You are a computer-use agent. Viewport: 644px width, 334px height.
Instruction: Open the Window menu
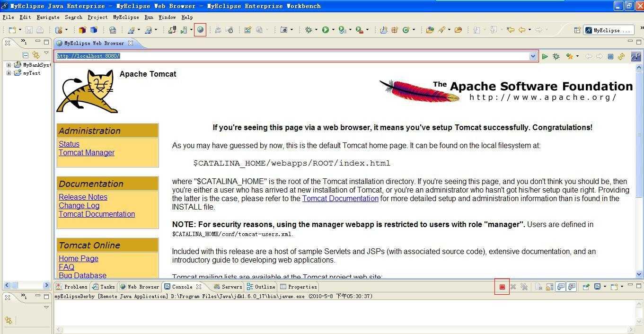pyautogui.click(x=167, y=17)
